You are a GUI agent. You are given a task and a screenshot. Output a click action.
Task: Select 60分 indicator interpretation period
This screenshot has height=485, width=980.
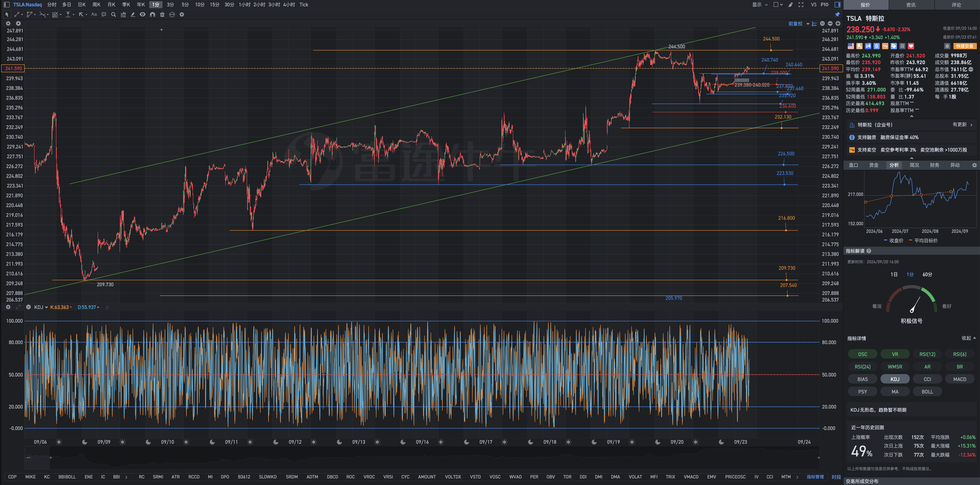point(928,275)
